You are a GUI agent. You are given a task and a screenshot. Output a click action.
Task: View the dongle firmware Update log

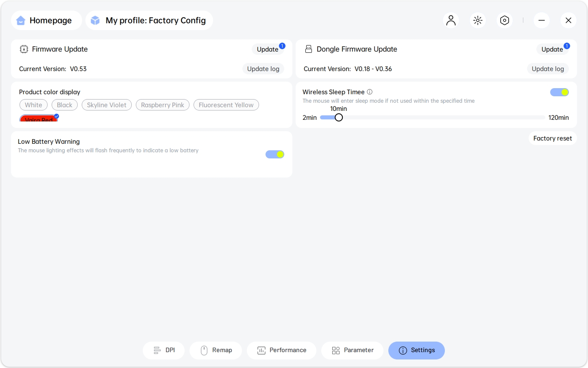[548, 69]
